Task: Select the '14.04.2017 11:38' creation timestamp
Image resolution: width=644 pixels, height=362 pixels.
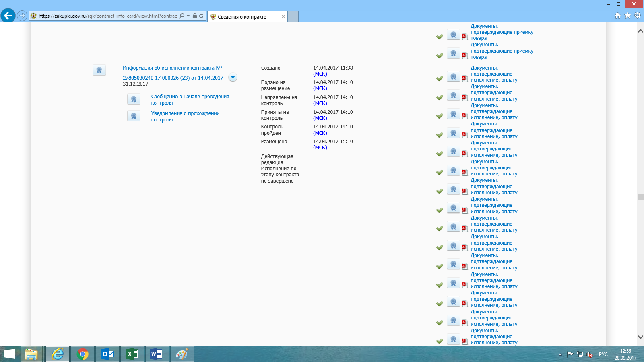Action: point(333,68)
